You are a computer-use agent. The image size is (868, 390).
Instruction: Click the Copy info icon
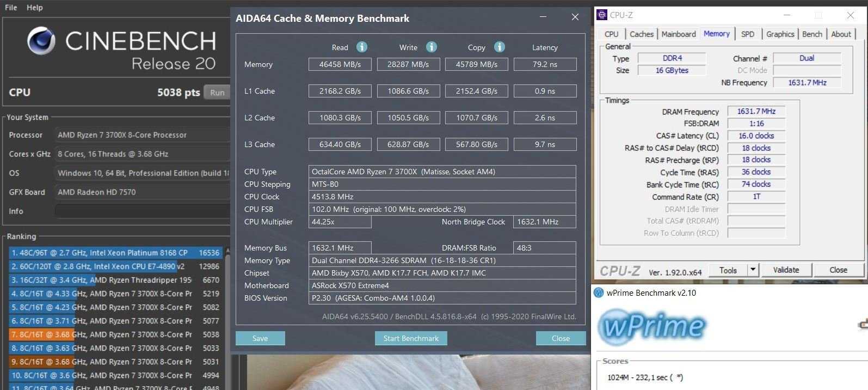(499, 47)
